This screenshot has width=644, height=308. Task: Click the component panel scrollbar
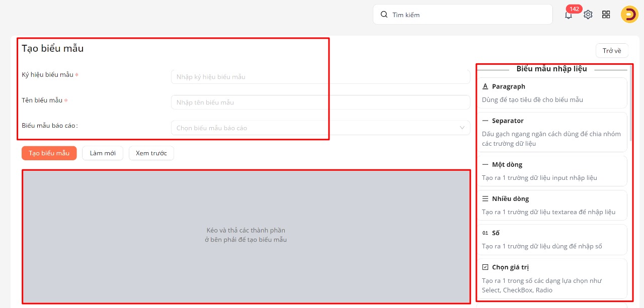(x=630, y=100)
